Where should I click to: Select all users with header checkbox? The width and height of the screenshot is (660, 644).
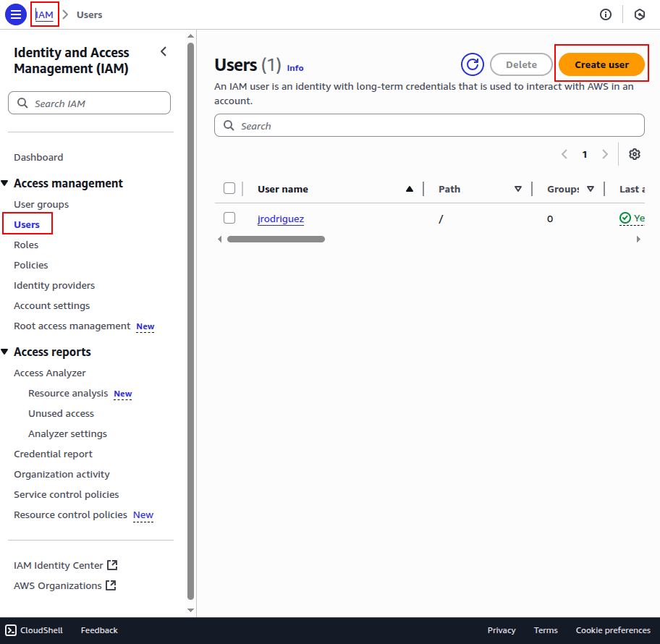click(229, 189)
